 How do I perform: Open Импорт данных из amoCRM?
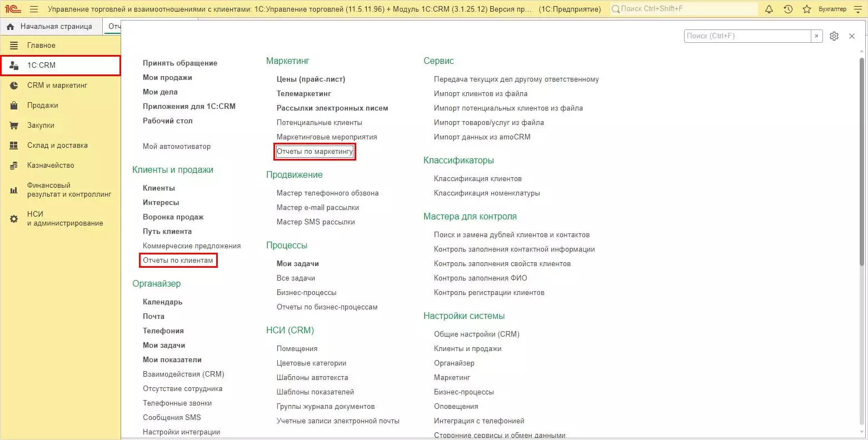coord(482,137)
